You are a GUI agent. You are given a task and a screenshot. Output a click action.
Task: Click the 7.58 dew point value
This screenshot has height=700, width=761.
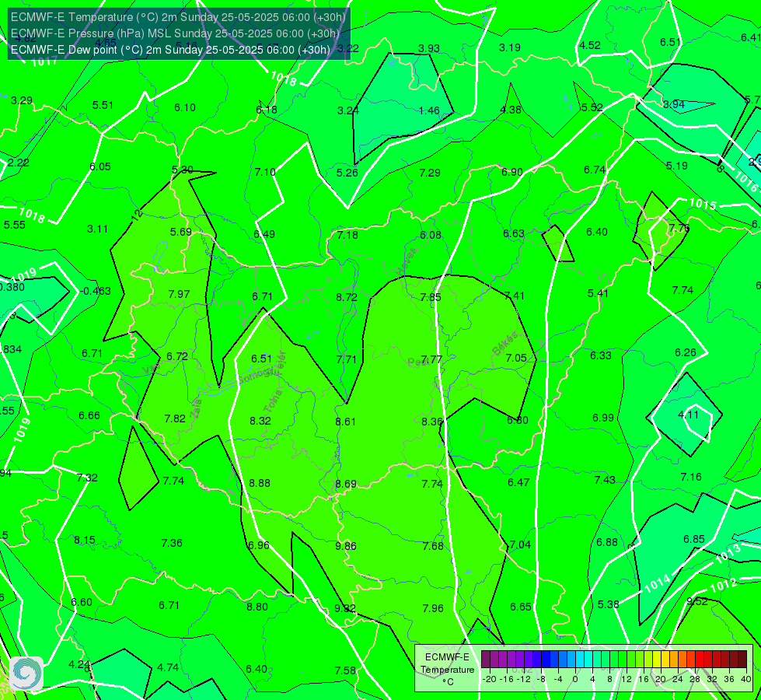click(x=345, y=671)
